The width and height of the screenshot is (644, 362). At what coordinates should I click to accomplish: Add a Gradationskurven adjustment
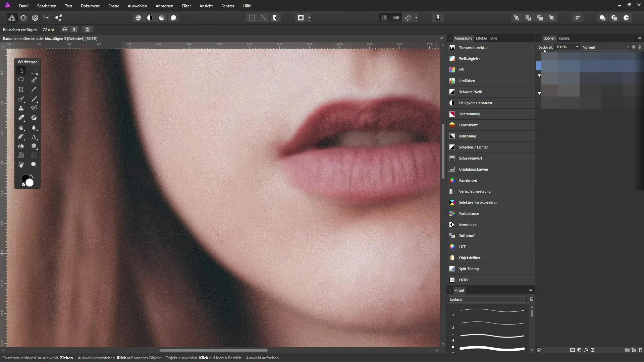coord(491,169)
